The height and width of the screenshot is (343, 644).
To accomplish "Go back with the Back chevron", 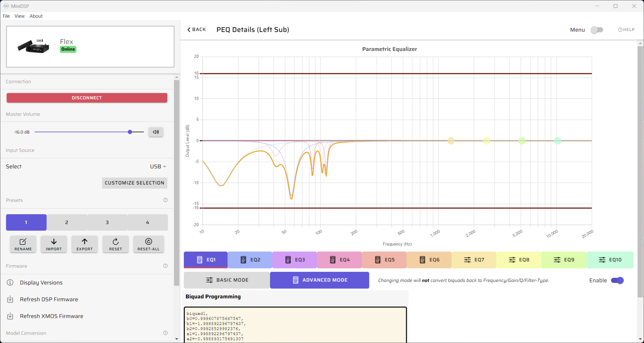I will pyautogui.click(x=189, y=30).
